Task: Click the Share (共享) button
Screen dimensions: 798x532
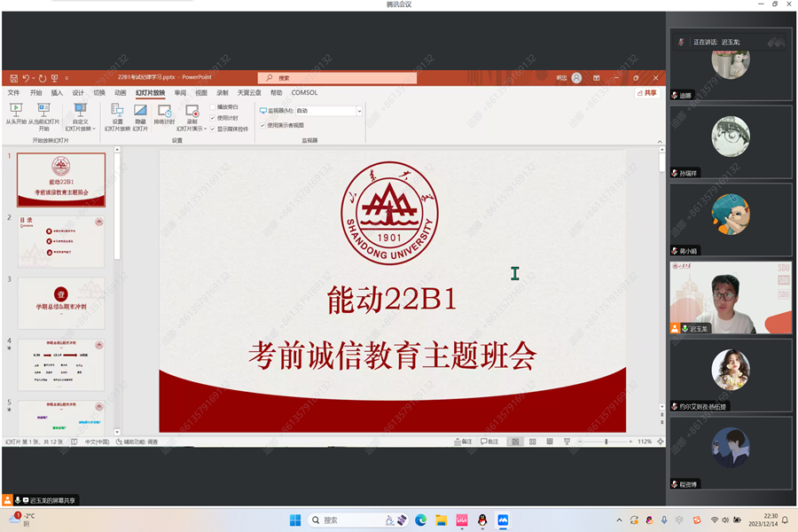Action: tap(647, 93)
